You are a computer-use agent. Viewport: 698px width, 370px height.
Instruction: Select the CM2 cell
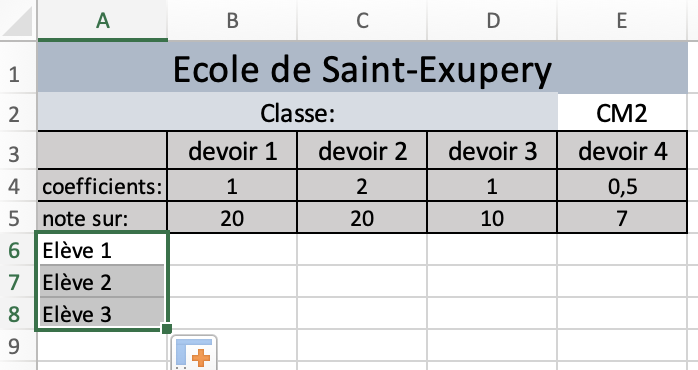(x=622, y=112)
